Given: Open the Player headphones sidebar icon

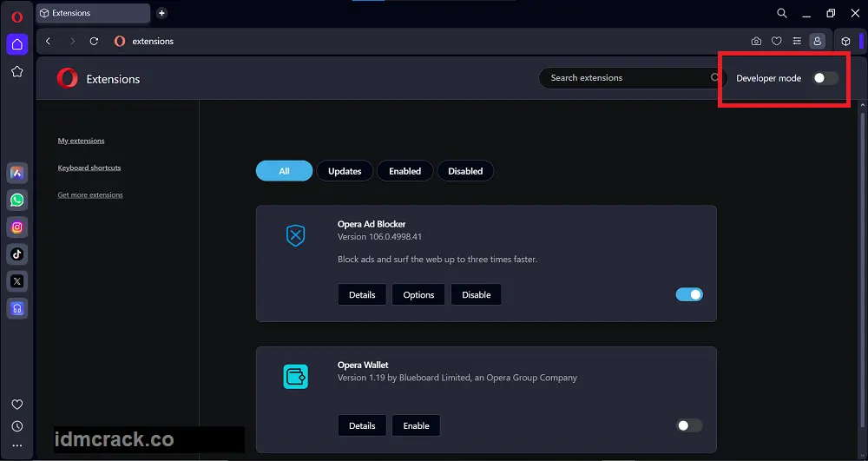Looking at the screenshot, I should click(x=17, y=308).
